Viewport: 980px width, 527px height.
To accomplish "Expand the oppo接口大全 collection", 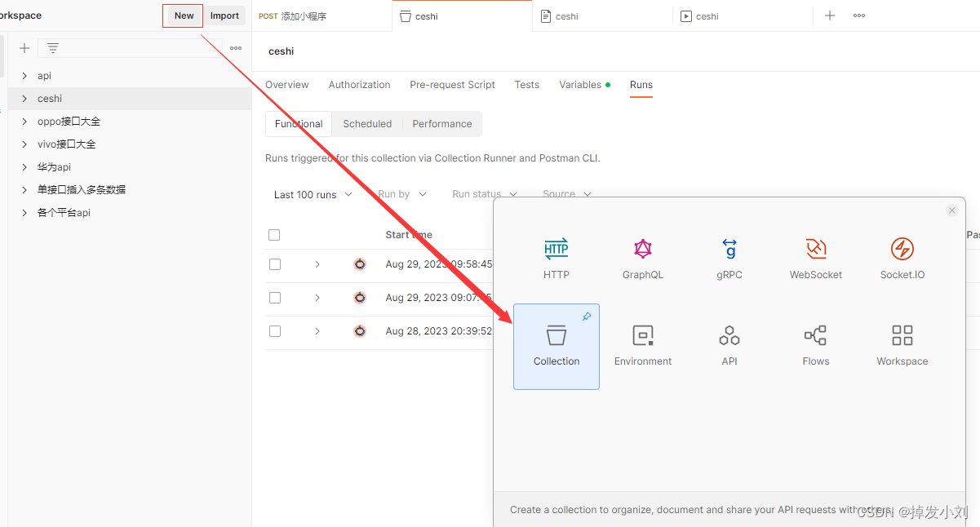I will [x=24, y=122].
